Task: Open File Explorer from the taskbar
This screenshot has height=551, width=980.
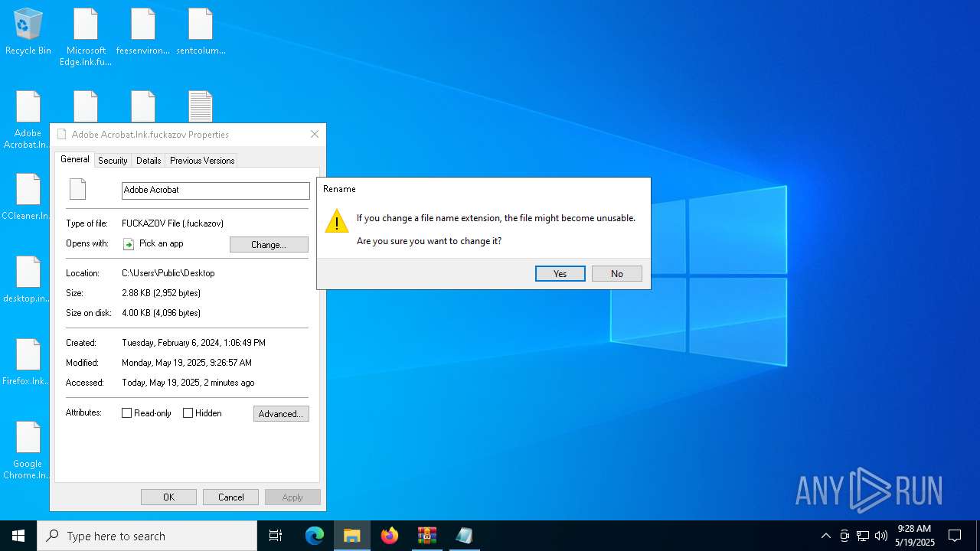Action: [352, 536]
